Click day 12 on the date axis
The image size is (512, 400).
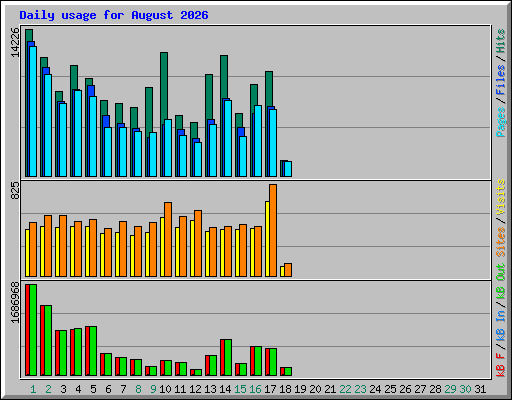point(195,389)
